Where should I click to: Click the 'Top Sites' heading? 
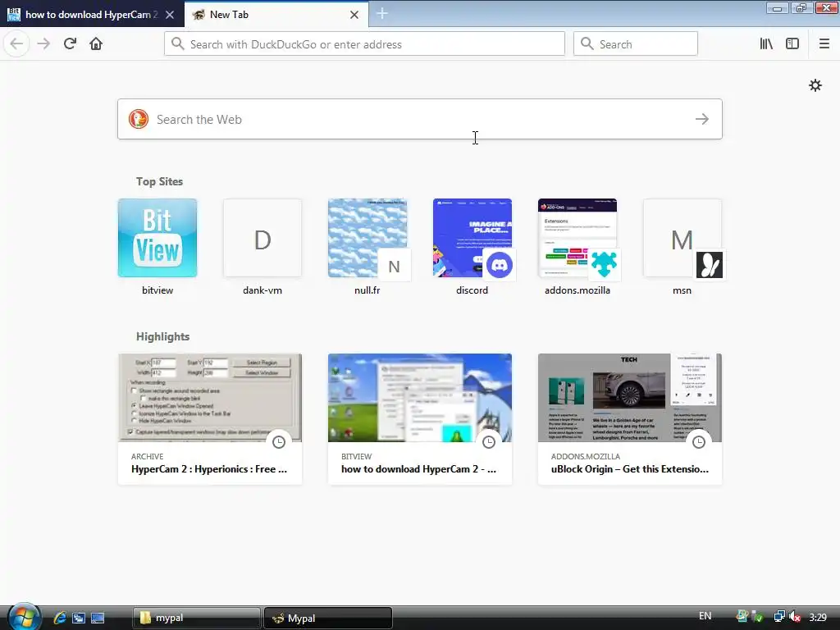(159, 181)
